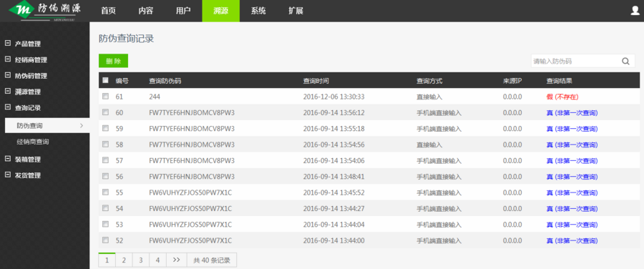Click the 防伪溯源 logo
Image resolution: width=644 pixels, height=269 pixels.
[x=45, y=11]
